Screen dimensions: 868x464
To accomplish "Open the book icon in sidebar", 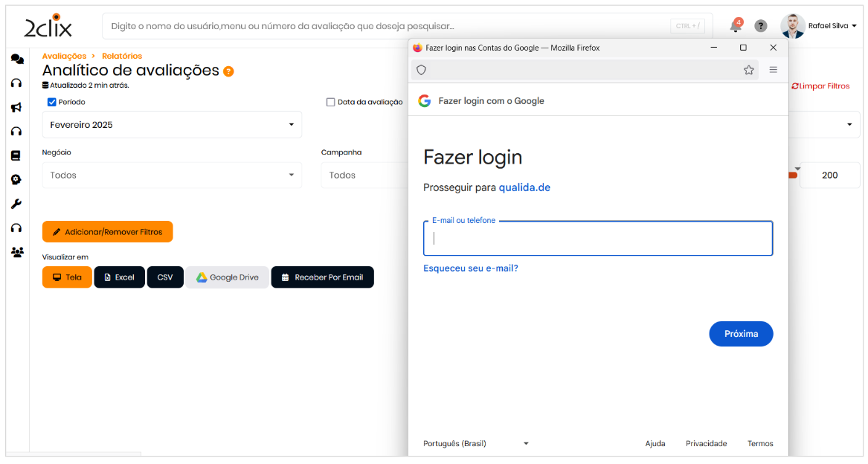I will click(x=16, y=155).
